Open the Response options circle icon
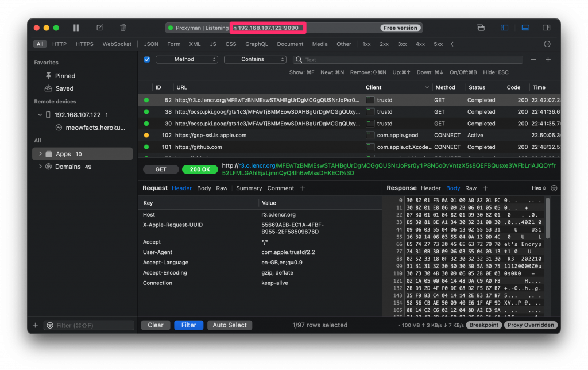 [554, 188]
